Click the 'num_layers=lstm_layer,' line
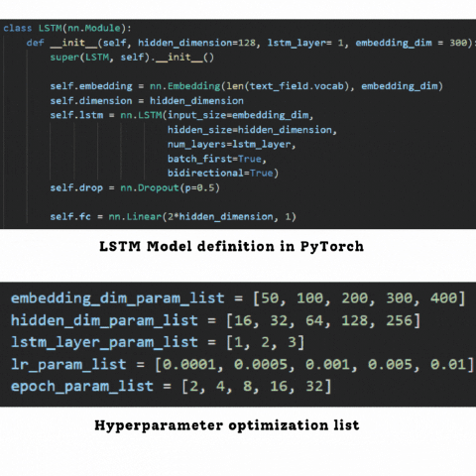The height and width of the screenshot is (476, 476). pyautogui.click(x=231, y=144)
